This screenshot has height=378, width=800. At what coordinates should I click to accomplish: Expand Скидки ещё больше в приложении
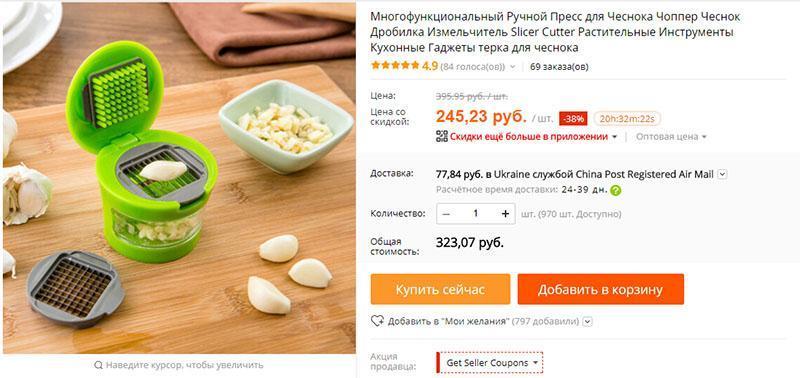[533, 137]
